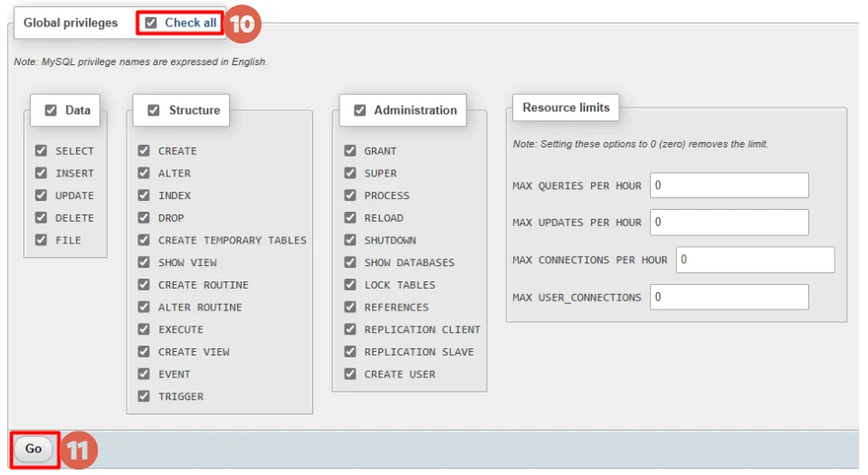Viewport: 868px width, 475px height.
Task: Uncheck the DELETE privilege
Action: (41, 217)
